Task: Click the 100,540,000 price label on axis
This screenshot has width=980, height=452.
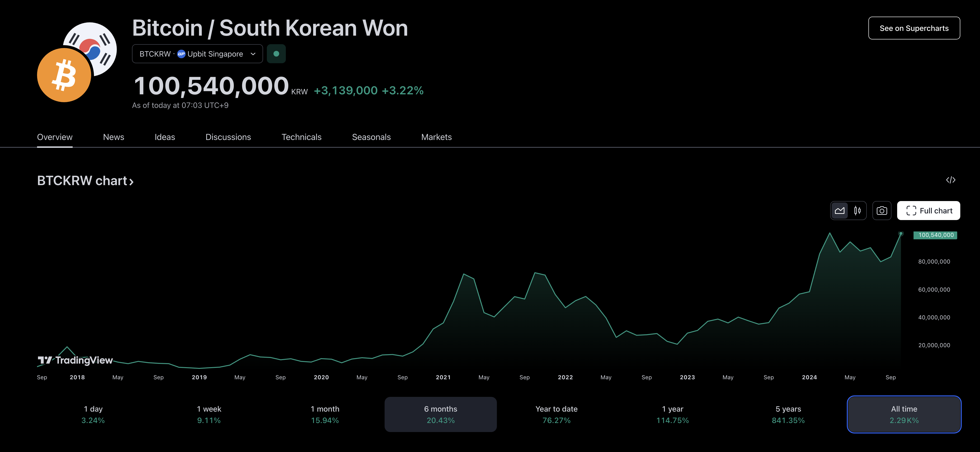Action: pos(935,235)
